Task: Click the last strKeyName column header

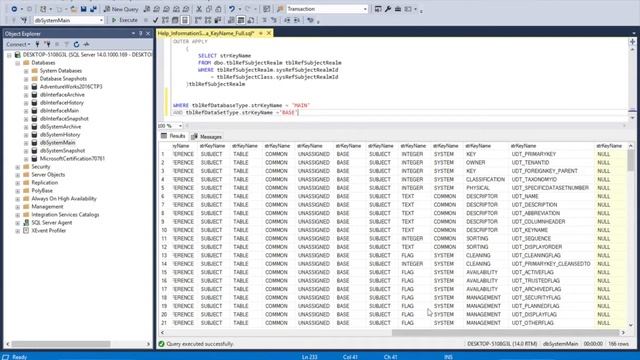Action: pyautogui.click(x=609, y=146)
